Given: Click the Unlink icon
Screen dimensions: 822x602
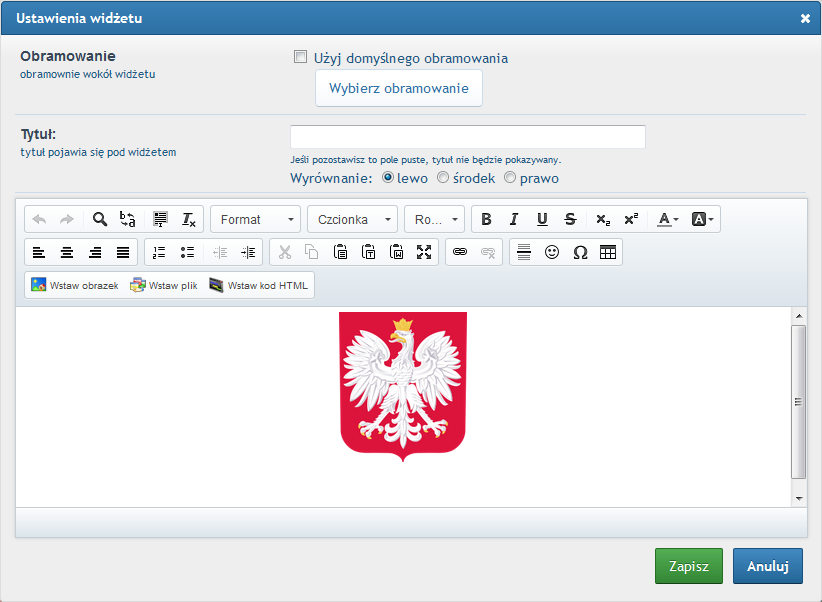Looking at the screenshot, I should click(x=488, y=252).
